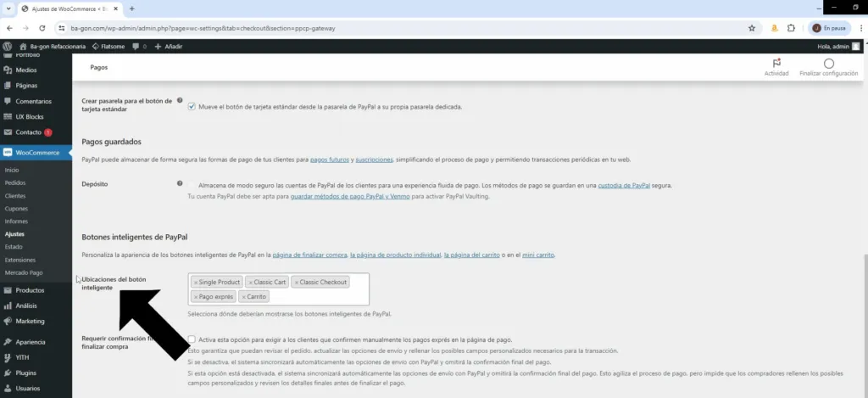Open the mini carrito link

(x=538, y=255)
